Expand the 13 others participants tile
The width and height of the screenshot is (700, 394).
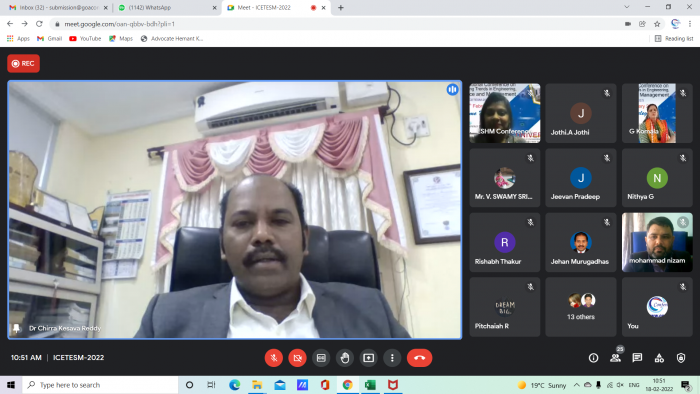[581, 307]
